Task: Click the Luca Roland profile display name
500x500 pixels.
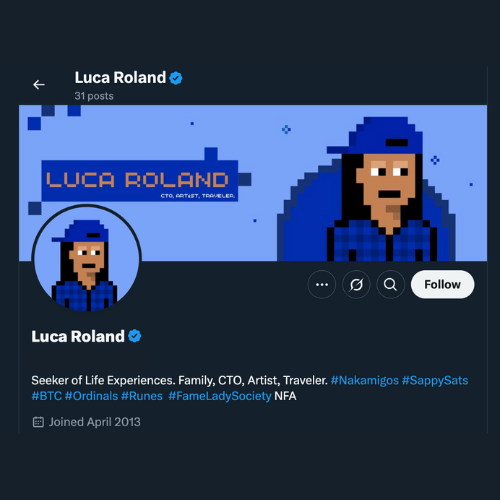Action: click(78, 336)
